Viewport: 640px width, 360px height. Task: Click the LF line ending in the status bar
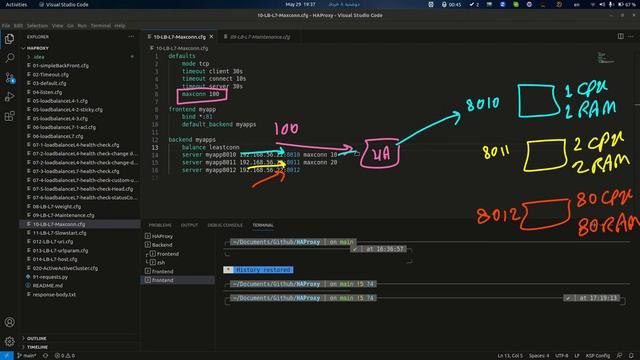click(x=577, y=356)
